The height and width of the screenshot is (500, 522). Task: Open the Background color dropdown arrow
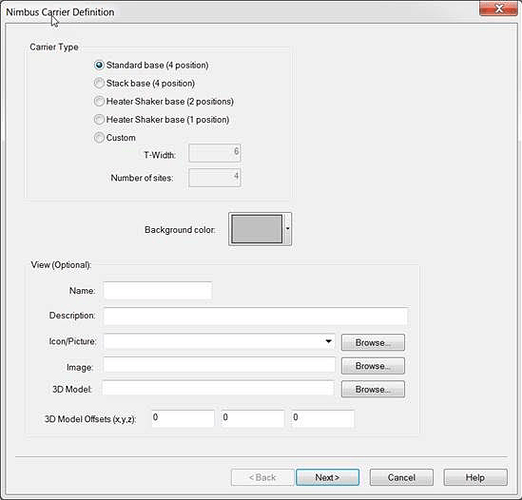(287, 229)
